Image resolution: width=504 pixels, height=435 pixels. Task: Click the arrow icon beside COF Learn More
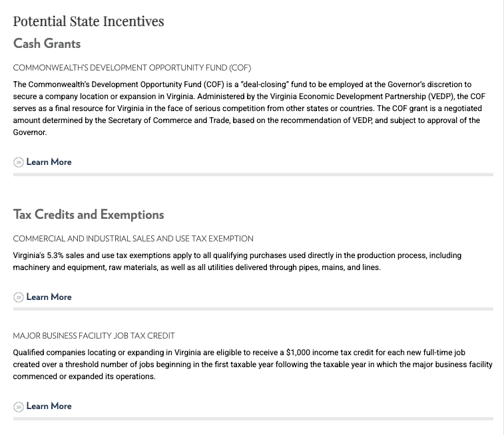click(19, 162)
